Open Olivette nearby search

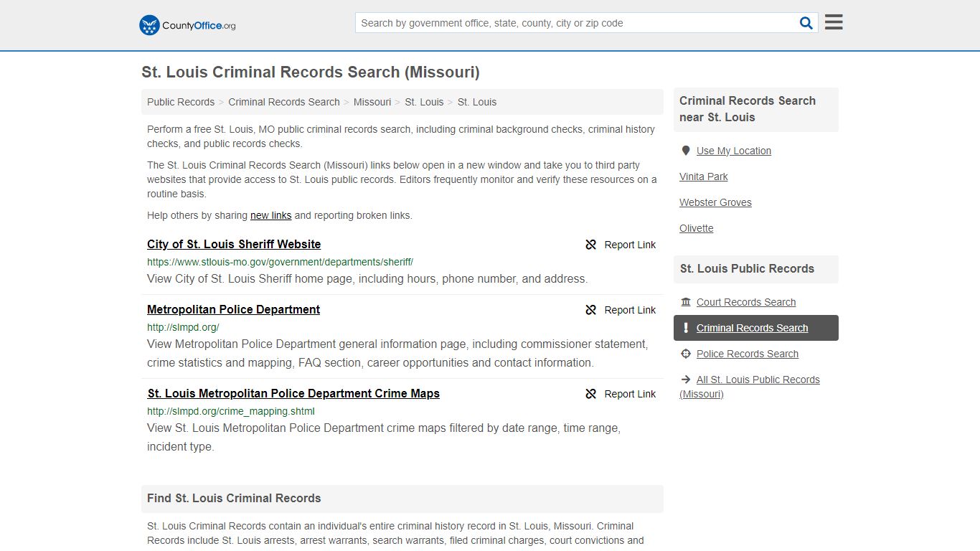tap(697, 228)
